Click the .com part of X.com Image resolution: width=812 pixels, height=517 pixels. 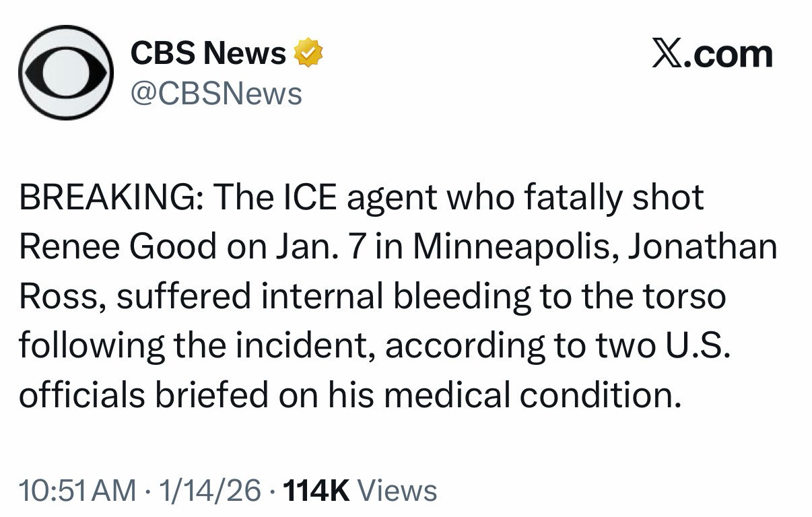pyautogui.click(x=730, y=55)
